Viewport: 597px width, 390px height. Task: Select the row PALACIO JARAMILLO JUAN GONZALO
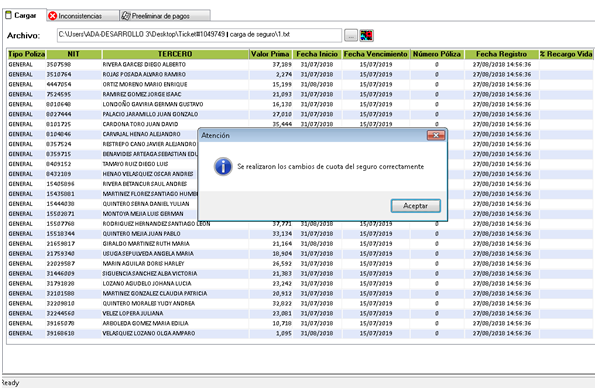(x=300, y=114)
